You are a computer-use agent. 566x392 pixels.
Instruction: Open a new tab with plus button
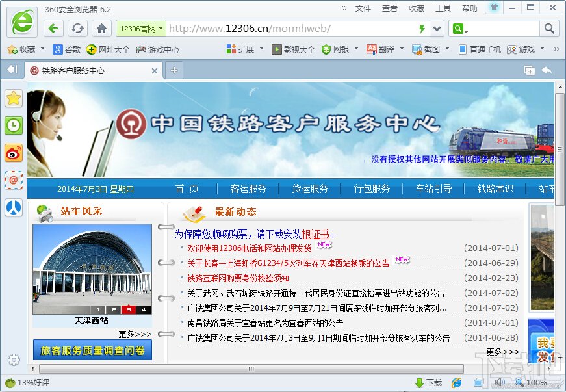pyautogui.click(x=174, y=70)
